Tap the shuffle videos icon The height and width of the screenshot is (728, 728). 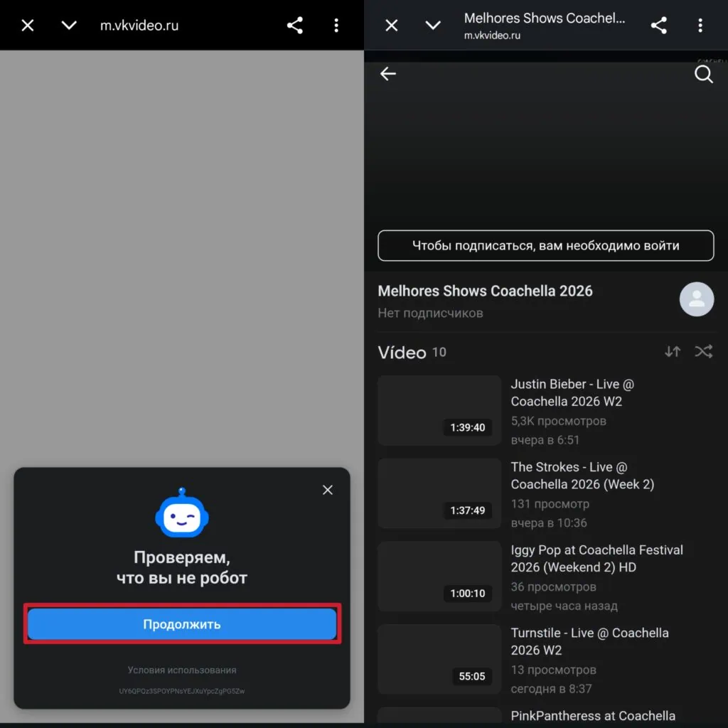coord(704,352)
